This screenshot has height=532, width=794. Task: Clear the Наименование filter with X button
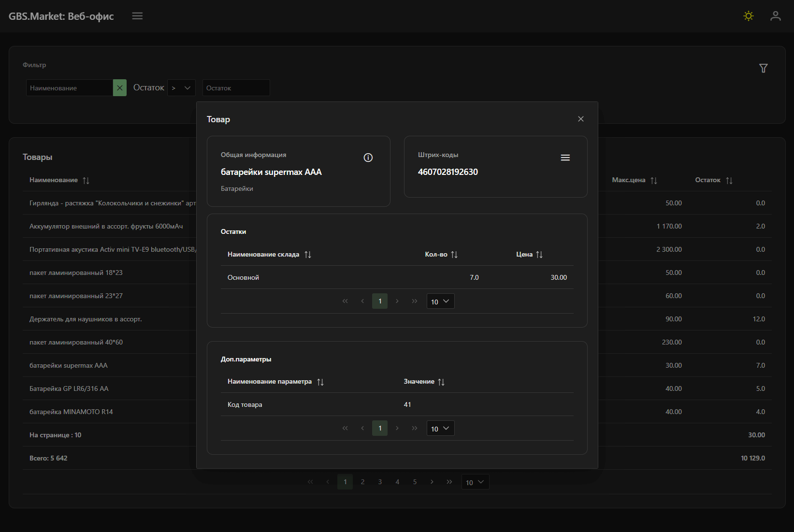pyautogui.click(x=119, y=88)
